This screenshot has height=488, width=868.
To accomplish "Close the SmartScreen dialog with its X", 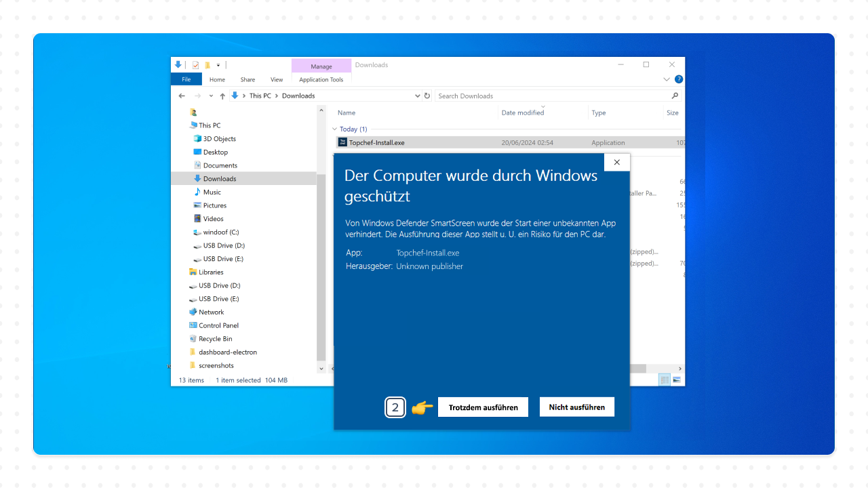I will click(x=616, y=162).
